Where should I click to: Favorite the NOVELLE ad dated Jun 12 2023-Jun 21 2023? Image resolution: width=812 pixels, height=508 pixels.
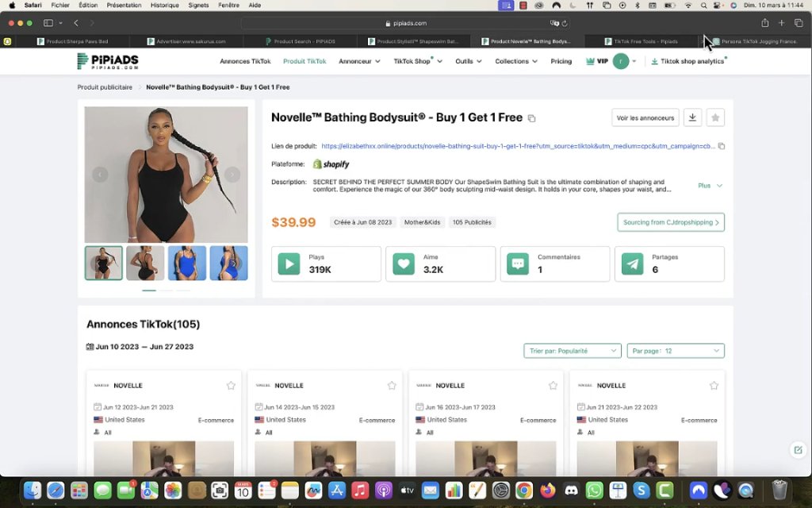[x=231, y=385]
